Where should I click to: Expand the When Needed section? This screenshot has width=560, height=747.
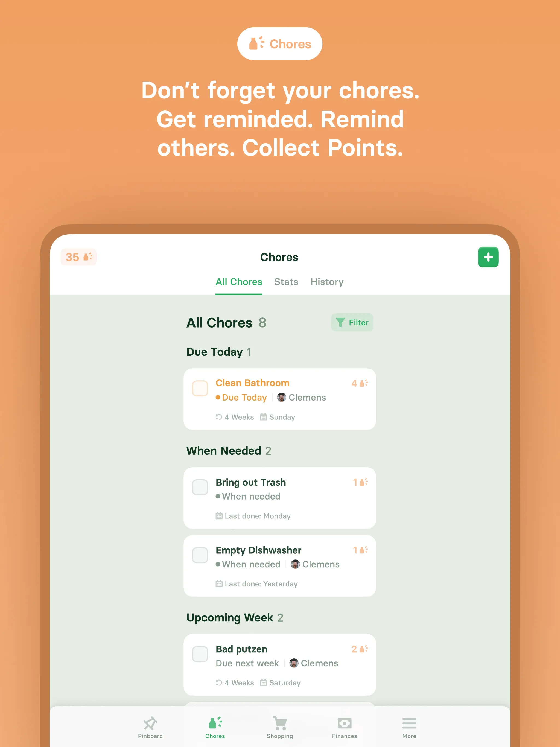point(229,451)
